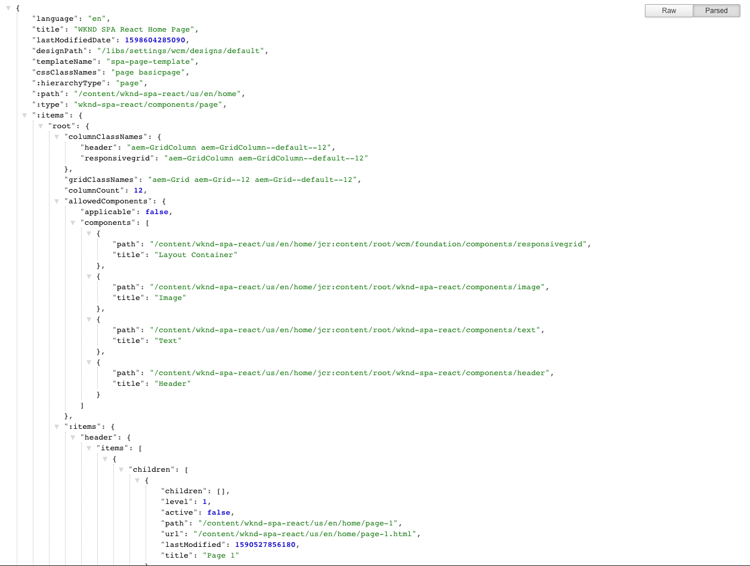Select the path value "/content/wknd-spa-react/us/en/home/page-1"
Viewport: 750px width, 566px height.
298,523
